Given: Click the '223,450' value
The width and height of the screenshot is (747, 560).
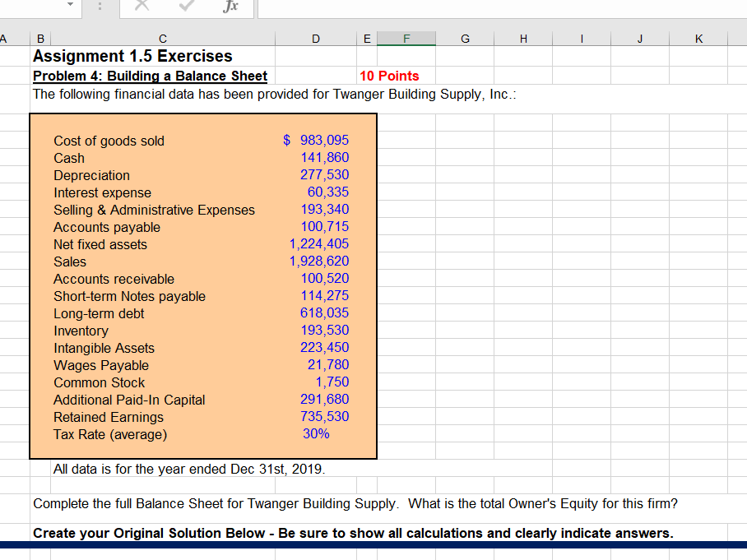Looking at the screenshot, I should tap(324, 348).
